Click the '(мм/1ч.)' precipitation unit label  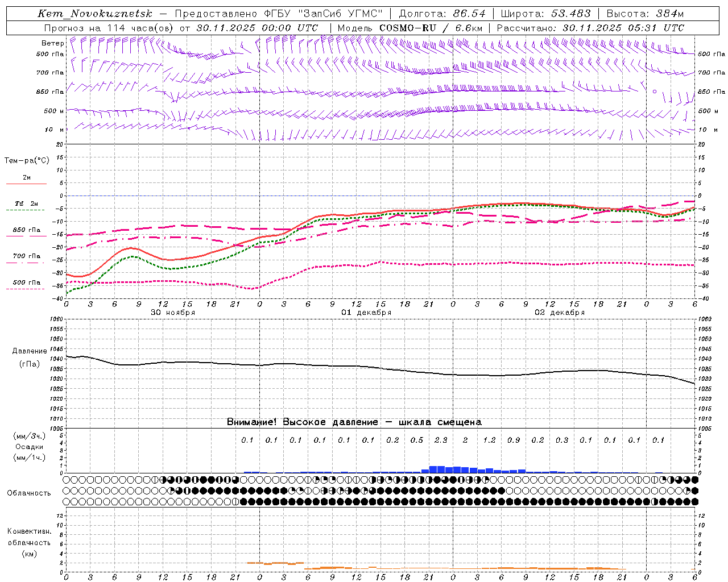point(29,458)
